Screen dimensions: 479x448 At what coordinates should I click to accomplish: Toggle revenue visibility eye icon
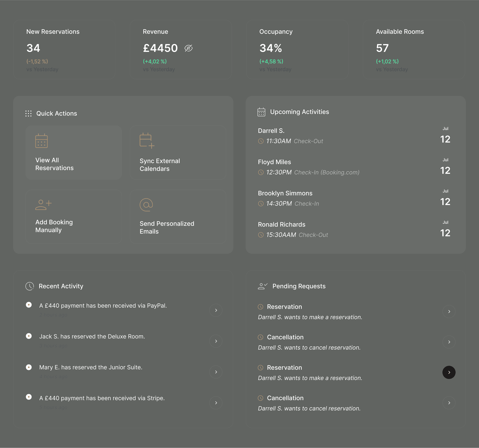[x=188, y=48]
